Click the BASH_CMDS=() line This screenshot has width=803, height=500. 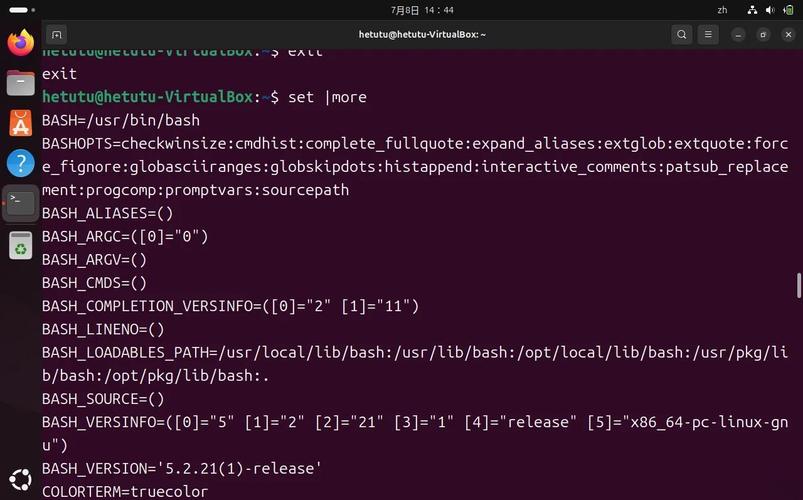pyautogui.click(x=94, y=283)
